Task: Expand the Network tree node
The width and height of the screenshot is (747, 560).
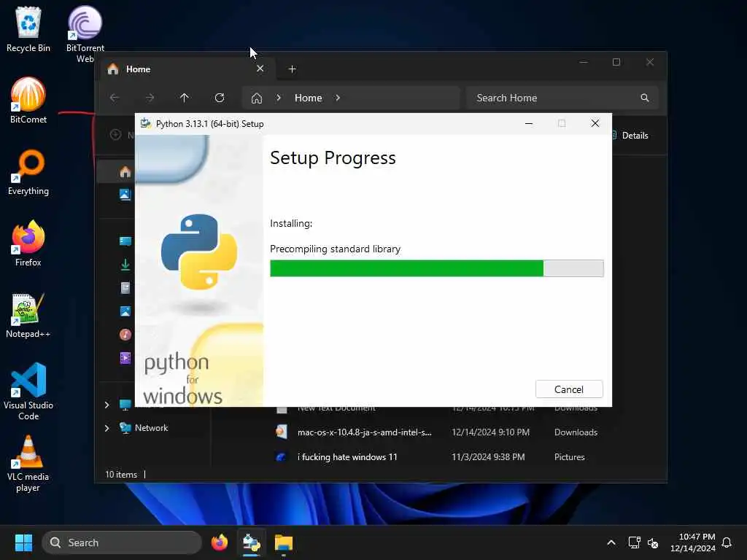Action: point(107,427)
